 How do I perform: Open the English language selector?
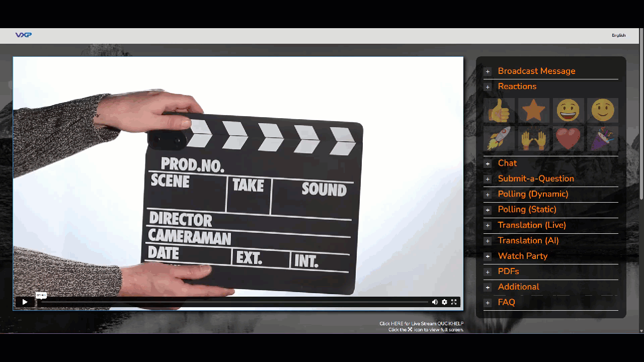point(618,35)
